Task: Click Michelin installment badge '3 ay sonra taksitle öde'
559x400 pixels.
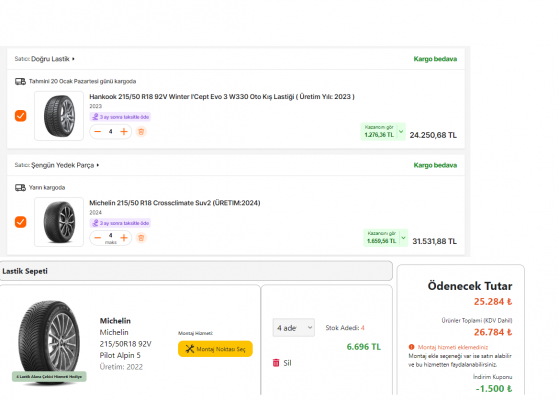Action: (x=120, y=223)
